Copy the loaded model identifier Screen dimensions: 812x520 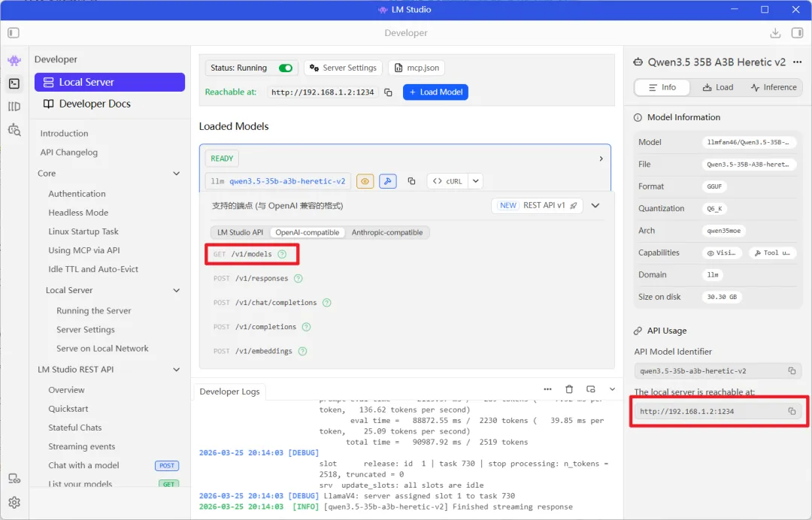point(411,181)
